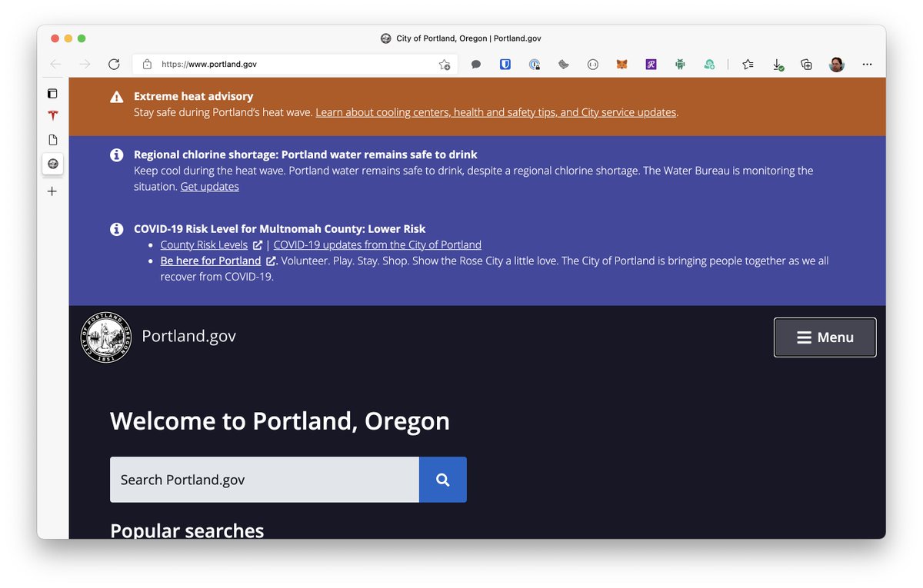Open the gray bird extension
Viewport: 923px width, 588px height.
pyautogui.click(x=564, y=65)
